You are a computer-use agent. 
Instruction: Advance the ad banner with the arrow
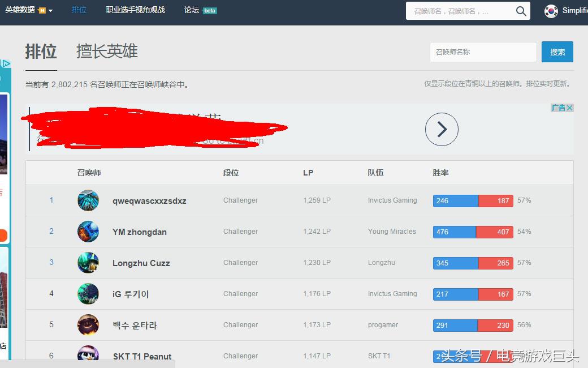(x=441, y=129)
